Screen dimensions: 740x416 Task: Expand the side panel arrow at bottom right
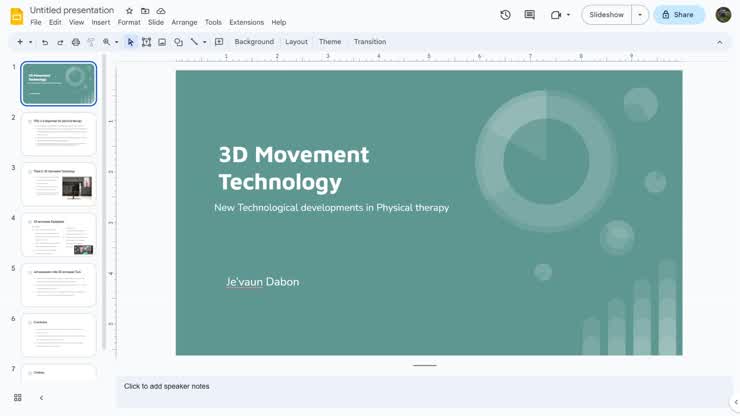pyautogui.click(x=736, y=402)
